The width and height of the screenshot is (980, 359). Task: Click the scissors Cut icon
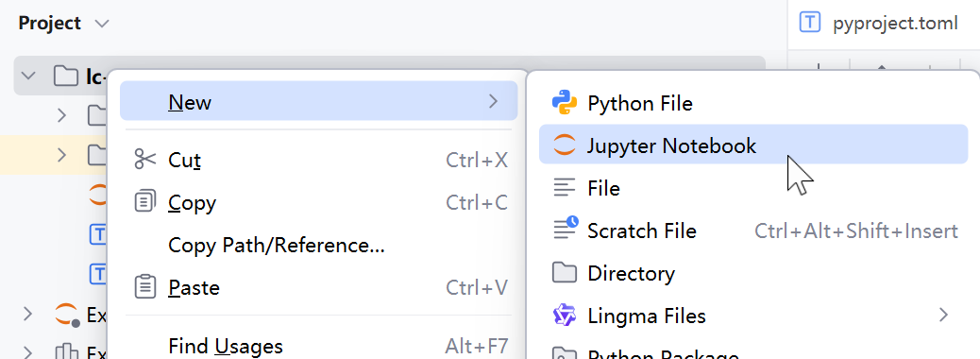tap(145, 160)
